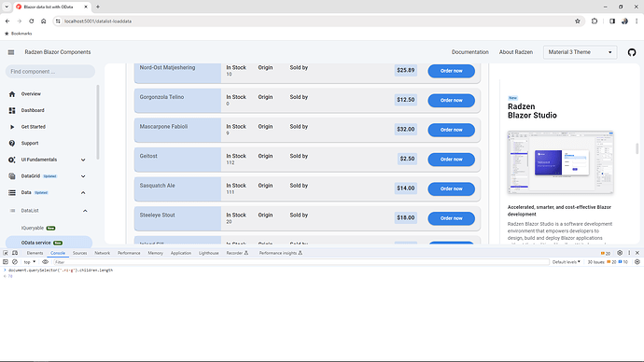Viewport: 644px width, 362px height.
Task: Click the Overview home icon
Action: pos(12,94)
